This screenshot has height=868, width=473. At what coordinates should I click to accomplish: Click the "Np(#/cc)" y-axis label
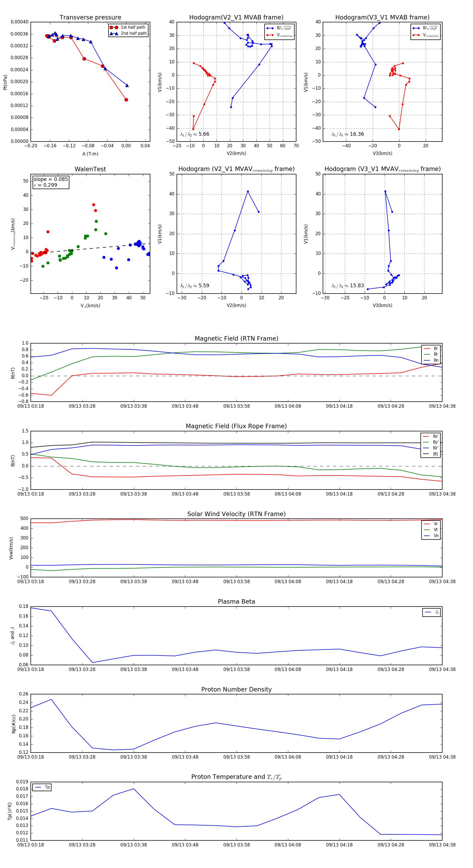[x=14, y=724]
